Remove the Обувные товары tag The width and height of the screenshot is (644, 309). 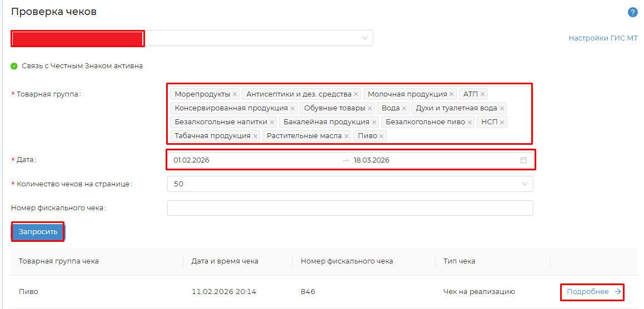click(370, 108)
